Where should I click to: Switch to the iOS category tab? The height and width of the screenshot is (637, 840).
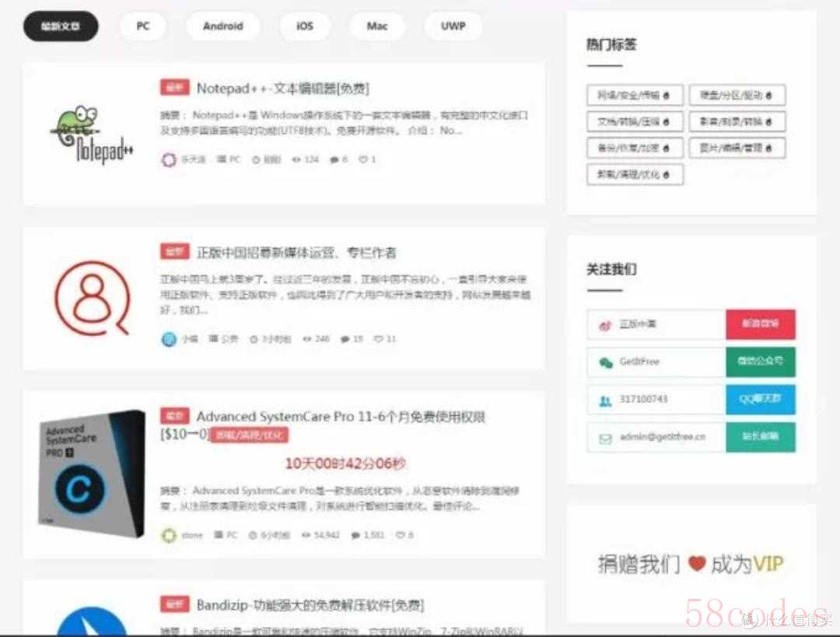click(x=305, y=26)
